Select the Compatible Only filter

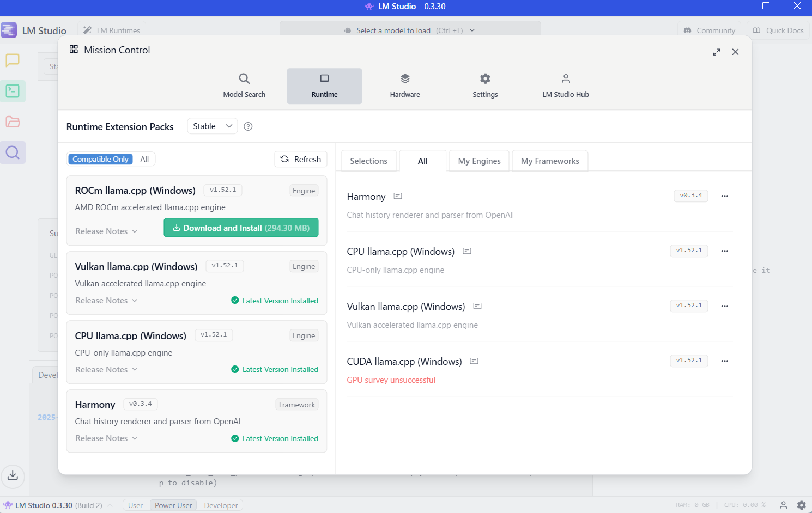(x=101, y=159)
